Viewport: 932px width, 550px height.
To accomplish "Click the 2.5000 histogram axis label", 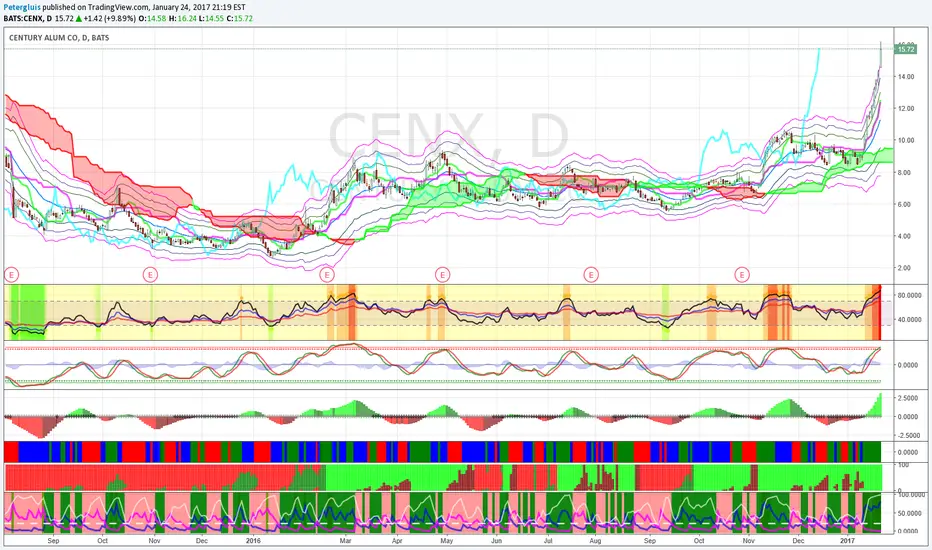I will pos(909,398).
